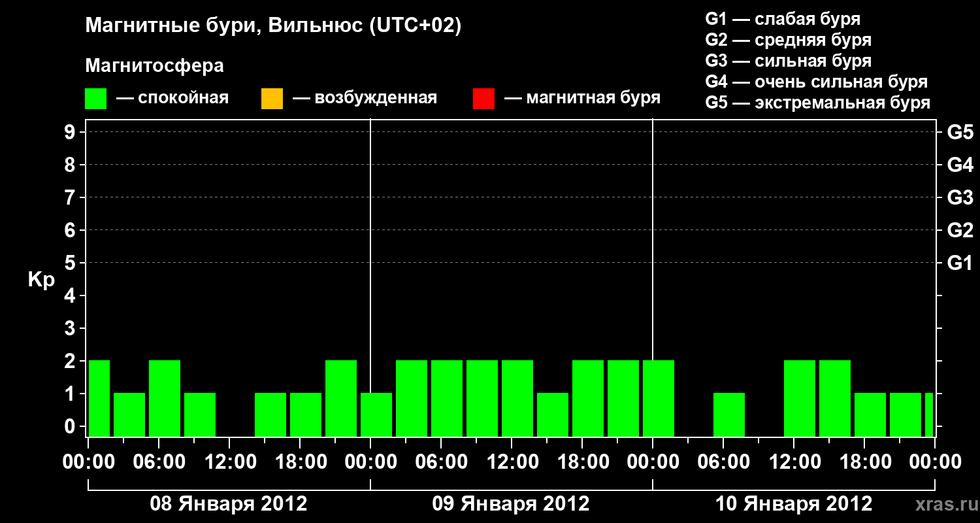Click the 12:00 time label for 08 Января
Image resolution: width=980 pixels, height=523 pixels.
tap(229, 462)
